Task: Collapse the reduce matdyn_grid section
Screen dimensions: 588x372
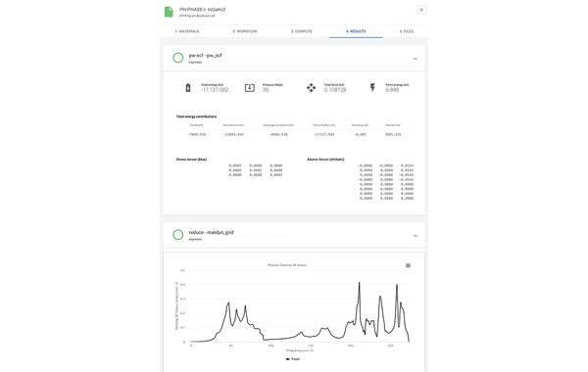Action: click(x=416, y=236)
